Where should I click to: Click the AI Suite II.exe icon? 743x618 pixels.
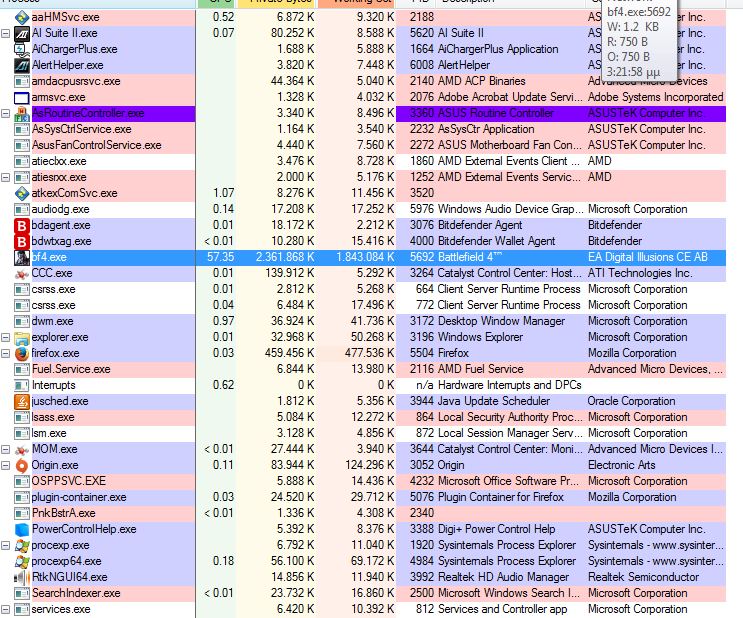[x=22, y=33]
